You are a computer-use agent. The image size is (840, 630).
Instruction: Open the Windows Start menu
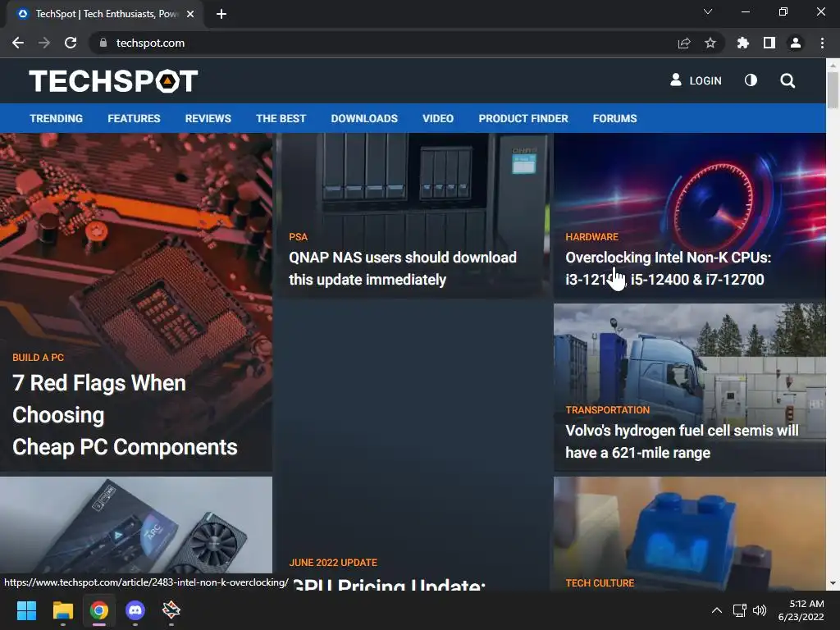(26, 610)
